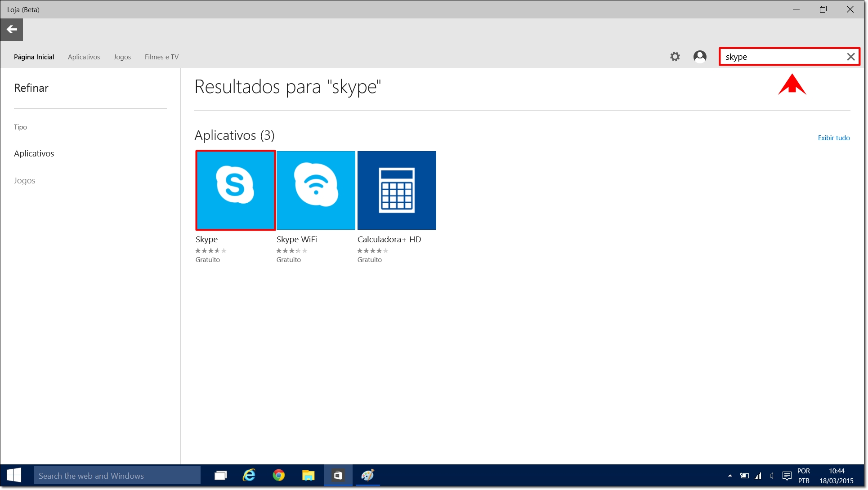Open Store settings gear icon

point(675,57)
